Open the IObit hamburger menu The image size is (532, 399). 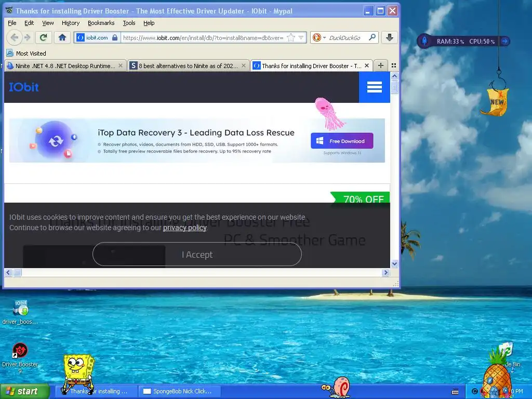coord(374,87)
